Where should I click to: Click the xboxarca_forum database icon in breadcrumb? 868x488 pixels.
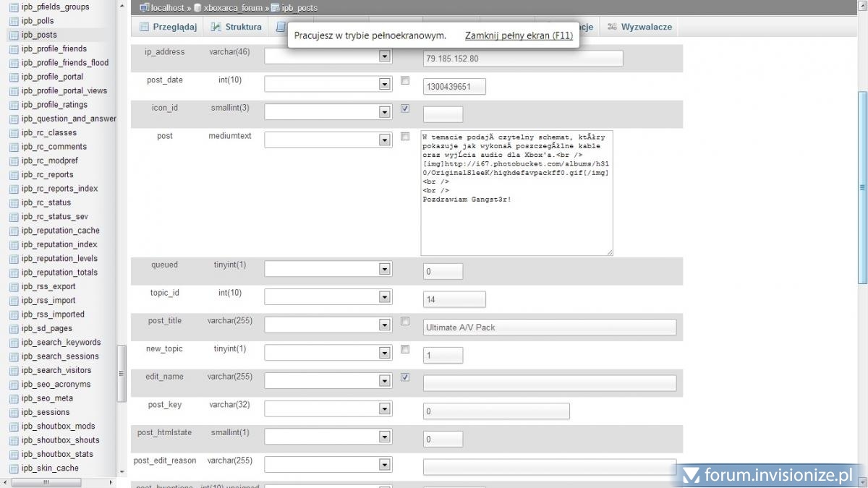(x=197, y=8)
